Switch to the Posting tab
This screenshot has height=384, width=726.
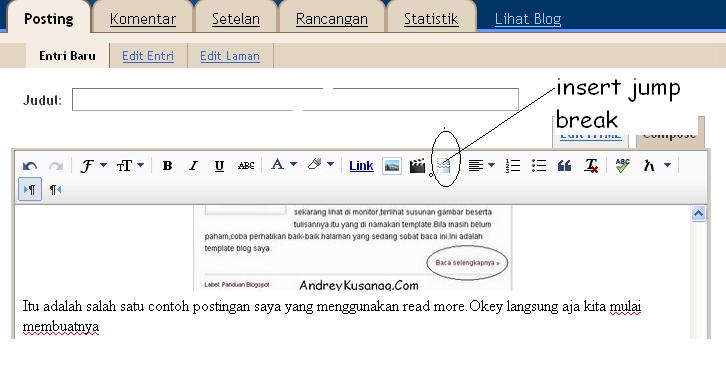pos(49,19)
